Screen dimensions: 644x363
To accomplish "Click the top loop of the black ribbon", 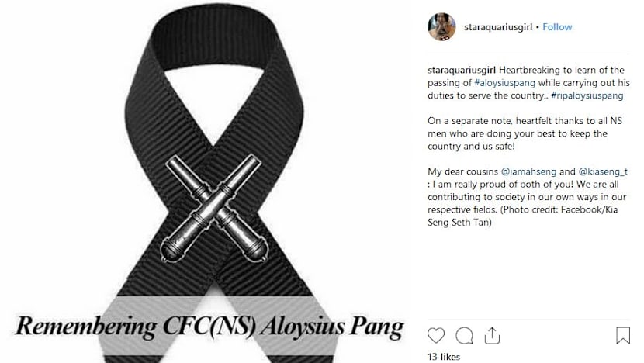I will click(x=214, y=40).
